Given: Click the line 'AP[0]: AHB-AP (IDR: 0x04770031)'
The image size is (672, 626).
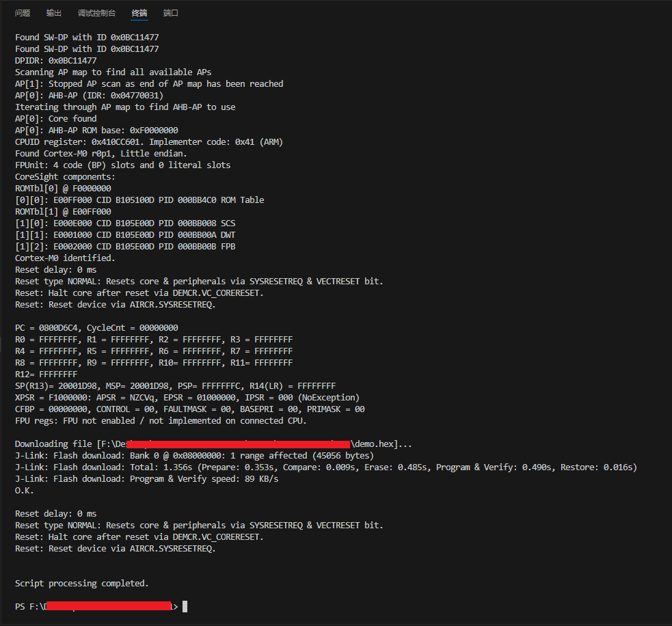Looking at the screenshot, I should [89, 95].
